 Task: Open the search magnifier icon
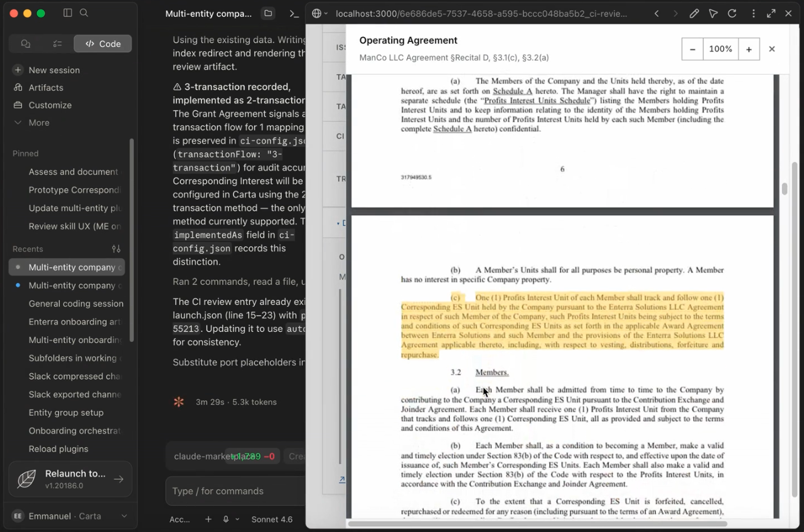coord(84,13)
